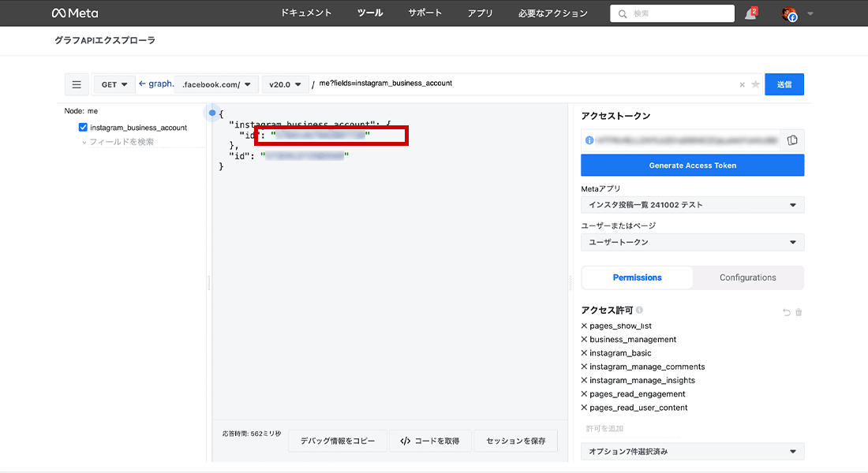Remove the pages_read_engagement permission
Viewport: 868px width, 473px height.
pos(584,394)
